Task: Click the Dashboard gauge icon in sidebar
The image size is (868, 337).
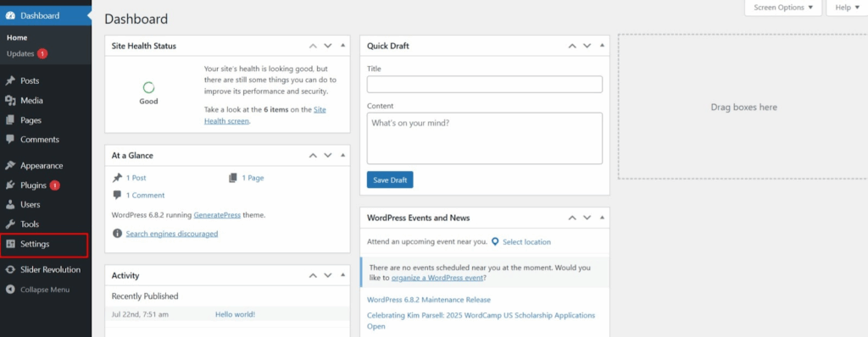Action: [10, 15]
